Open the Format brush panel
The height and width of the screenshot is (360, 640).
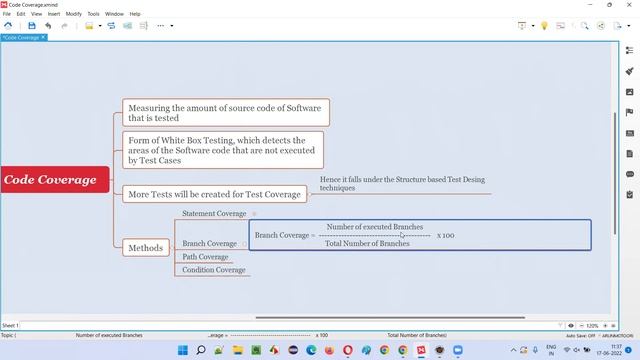pyautogui.click(x=629, y=71)
